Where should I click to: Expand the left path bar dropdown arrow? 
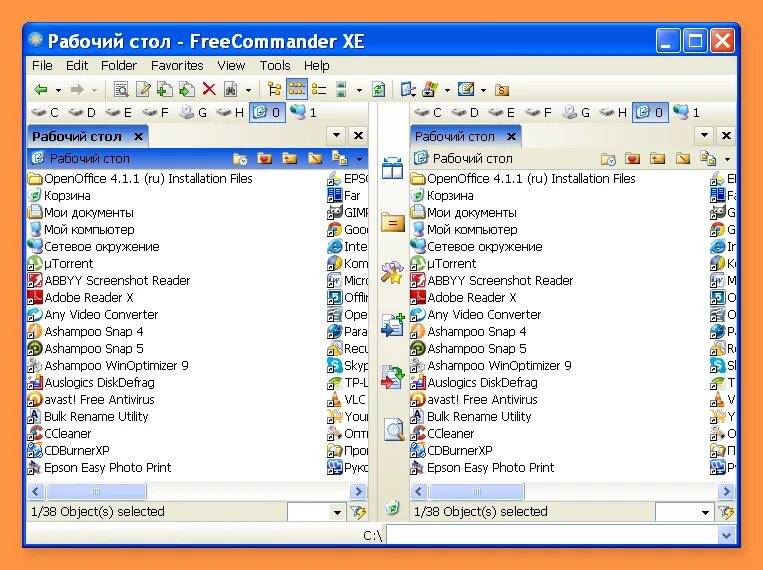(359, 159)
